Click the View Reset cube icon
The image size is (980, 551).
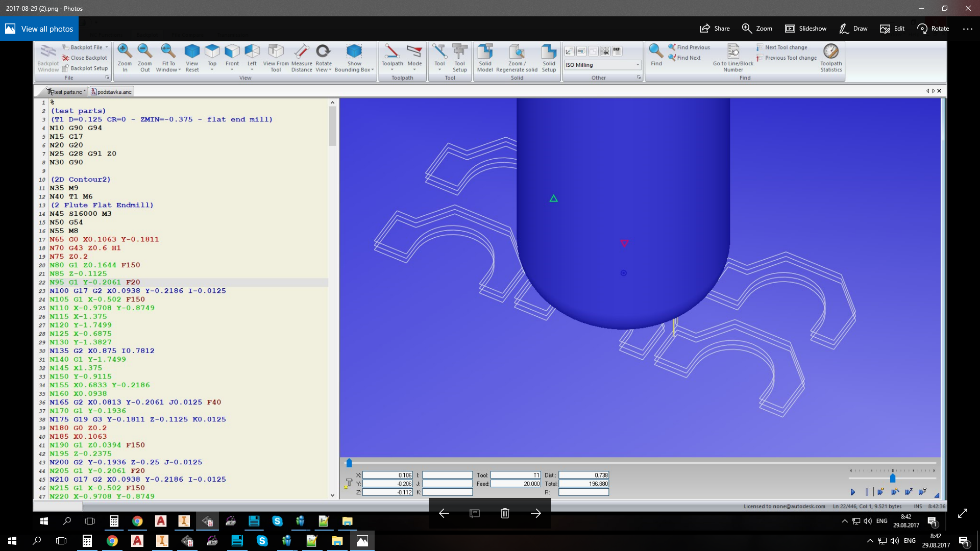(x=192, y=51)
